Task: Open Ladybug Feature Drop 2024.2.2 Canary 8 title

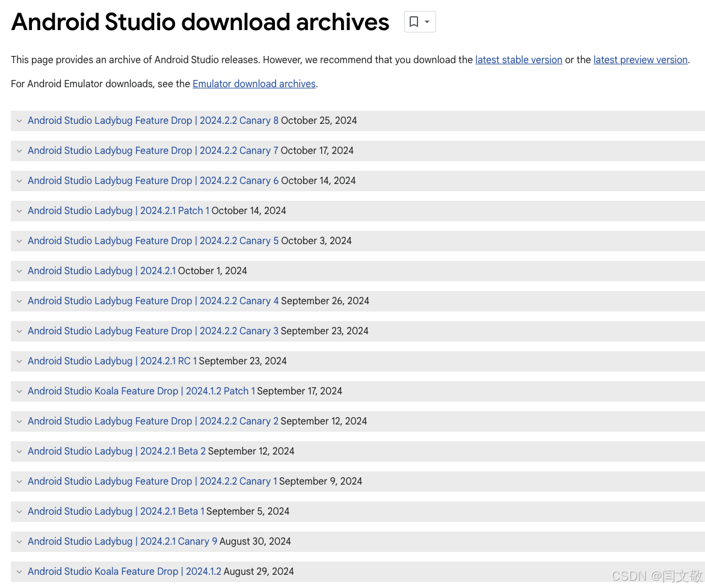Action: [x=153, y=120]
